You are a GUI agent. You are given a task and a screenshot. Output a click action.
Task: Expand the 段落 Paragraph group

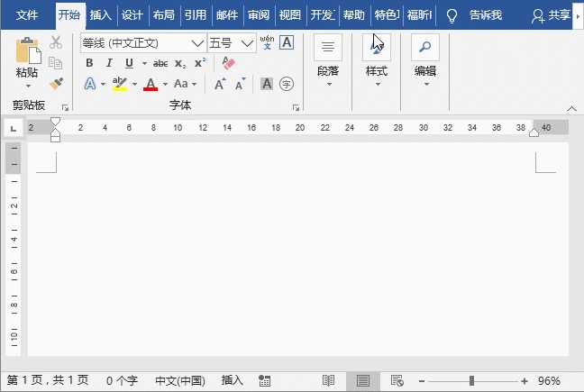(x=328, y=60)
